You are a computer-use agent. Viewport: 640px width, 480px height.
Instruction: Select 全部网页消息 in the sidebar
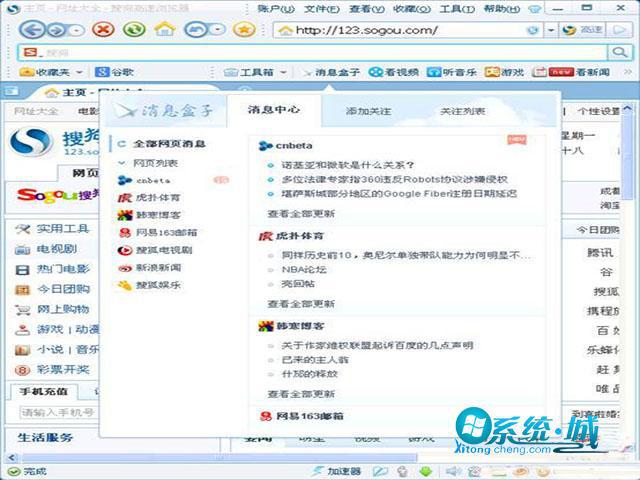tap(169, 144)
